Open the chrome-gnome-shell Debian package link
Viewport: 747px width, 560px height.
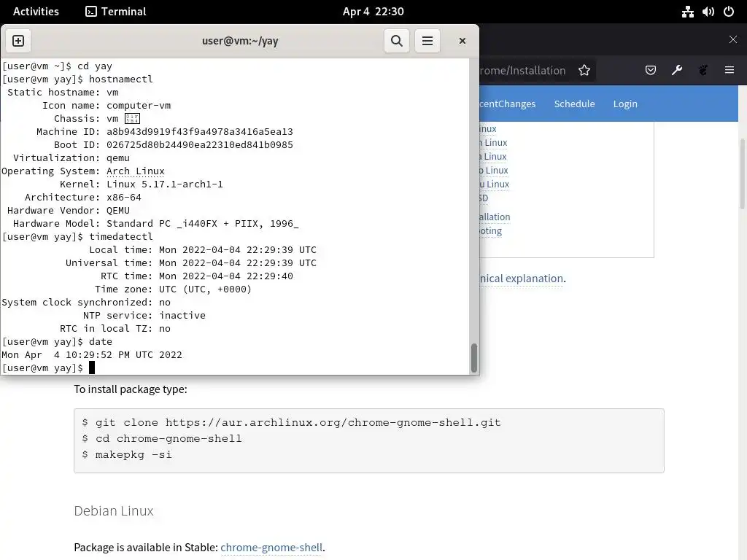click(x=271, y=548)
